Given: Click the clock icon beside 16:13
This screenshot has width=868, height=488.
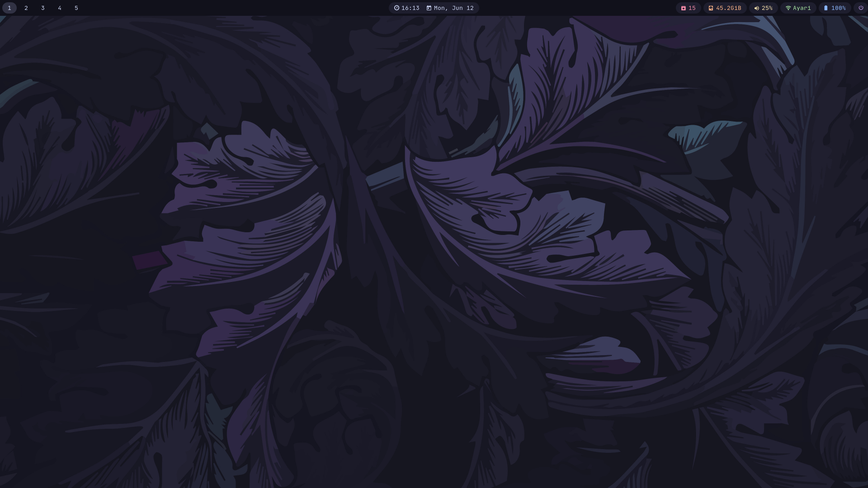Looking at the screenshot, I should click(396, 8).
